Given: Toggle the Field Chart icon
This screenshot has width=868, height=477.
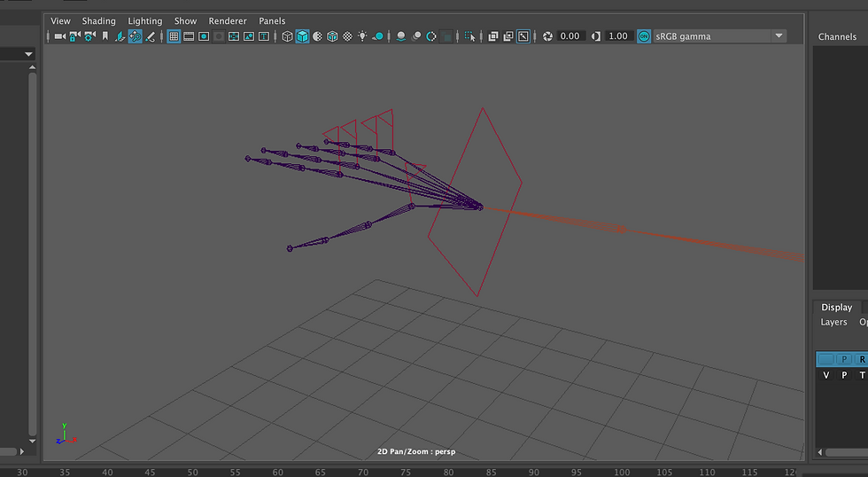Looking at the screenshot, I should pos(234,36).
